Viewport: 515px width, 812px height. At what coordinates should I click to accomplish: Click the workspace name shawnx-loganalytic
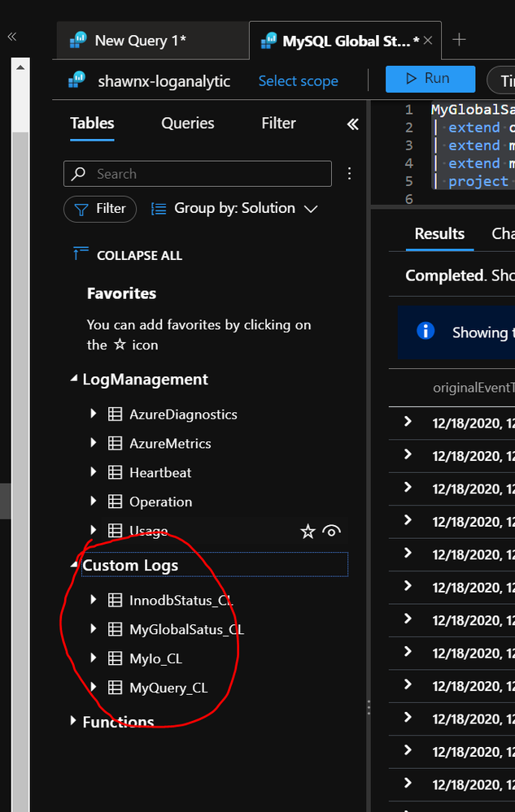164,81
